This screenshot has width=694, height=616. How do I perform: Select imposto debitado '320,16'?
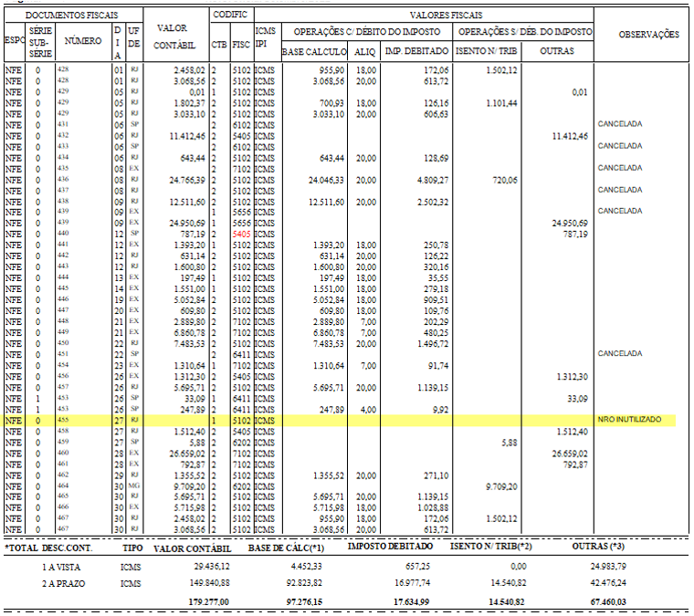436,267
